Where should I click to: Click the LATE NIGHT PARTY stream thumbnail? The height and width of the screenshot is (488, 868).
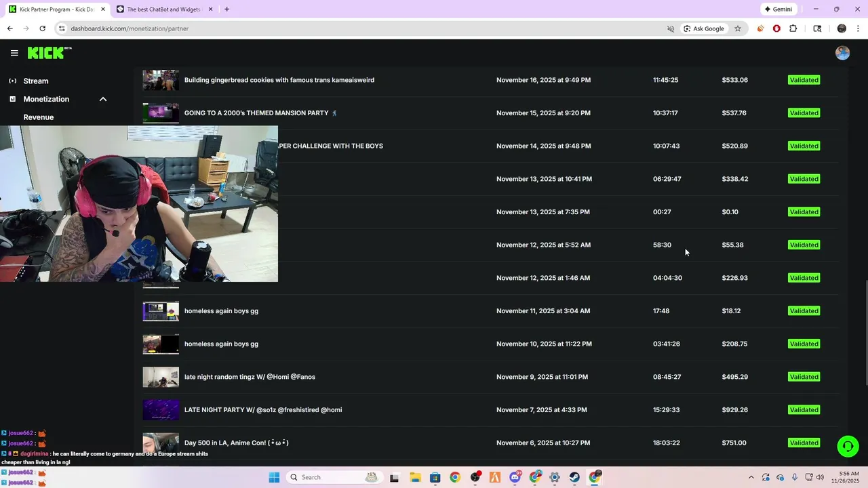coord(161,410)
